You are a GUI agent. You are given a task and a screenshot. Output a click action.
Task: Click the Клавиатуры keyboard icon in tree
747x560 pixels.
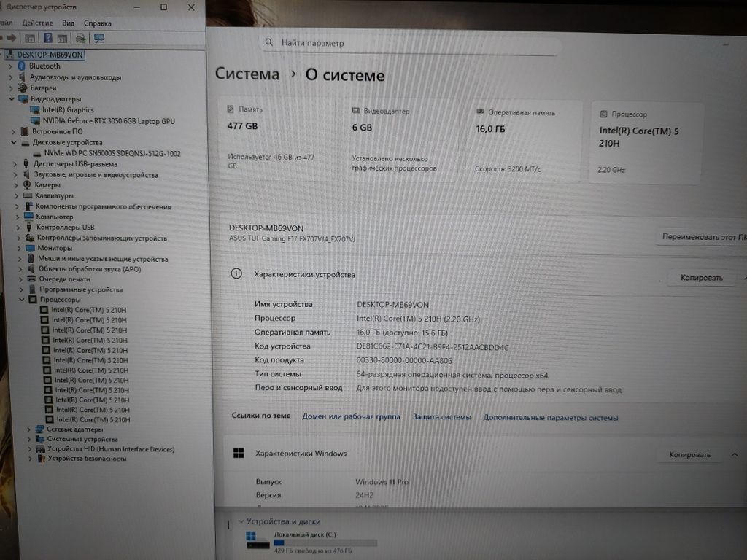coord(27,195)
